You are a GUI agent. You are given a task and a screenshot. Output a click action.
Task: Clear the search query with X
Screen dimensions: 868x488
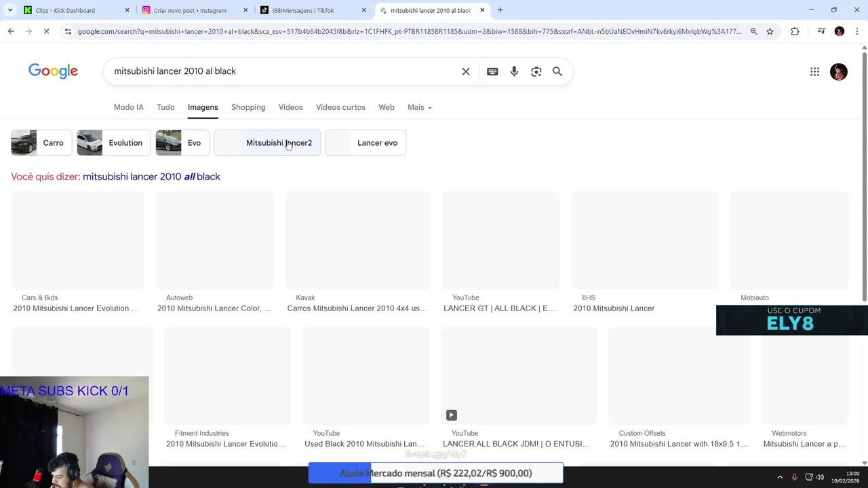pos(466,71)
